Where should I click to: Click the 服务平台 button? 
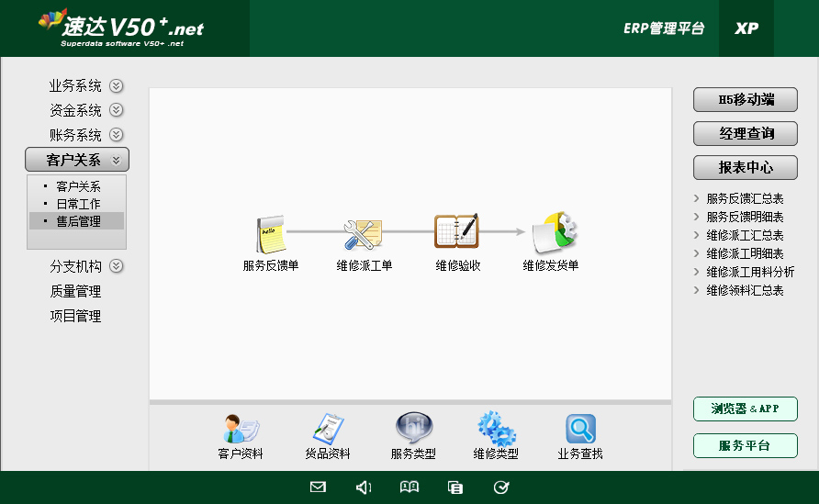[746, 445]
